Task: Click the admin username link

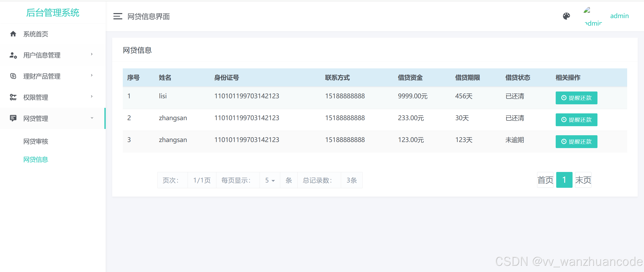Action: click(619, 16)
